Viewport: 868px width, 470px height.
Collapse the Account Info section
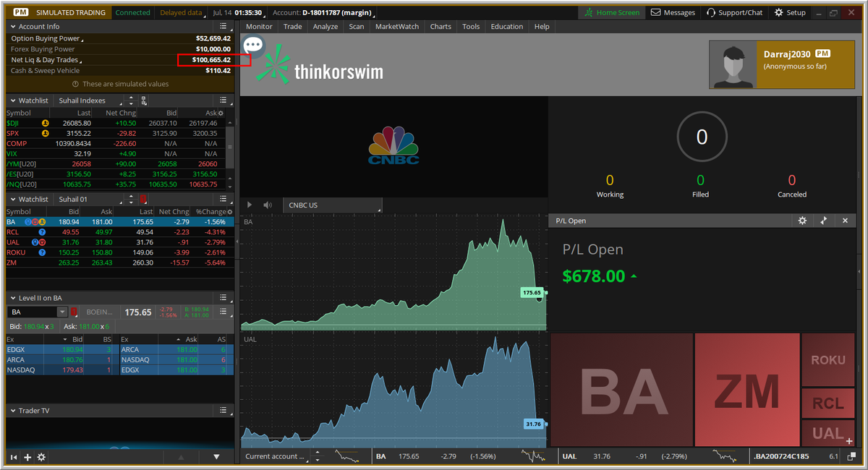point(12,27)
